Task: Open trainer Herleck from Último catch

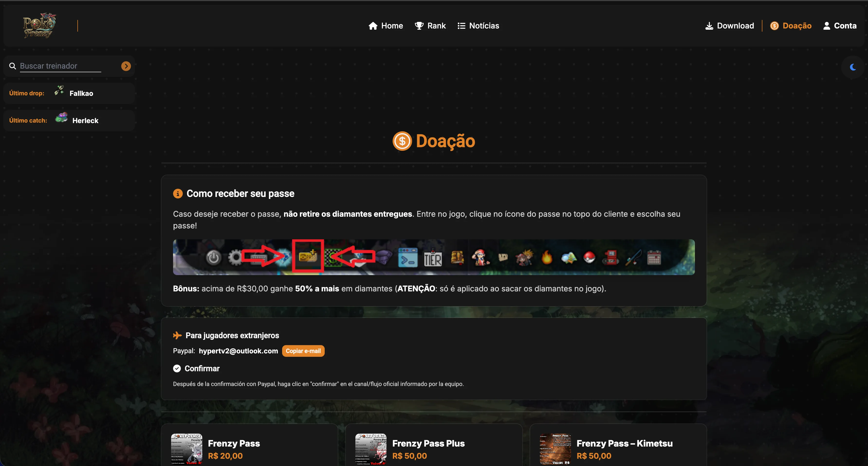Action: 85,121
